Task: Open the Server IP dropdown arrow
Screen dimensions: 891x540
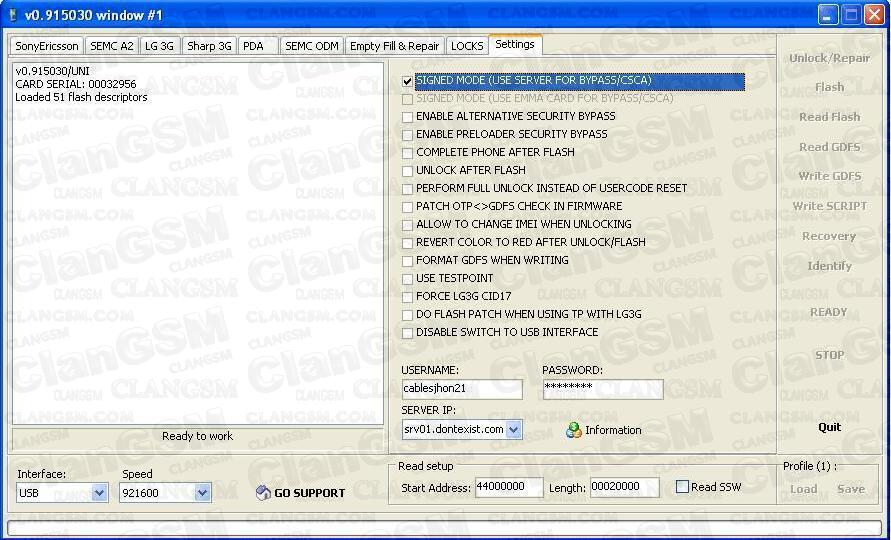Action: 514,430
